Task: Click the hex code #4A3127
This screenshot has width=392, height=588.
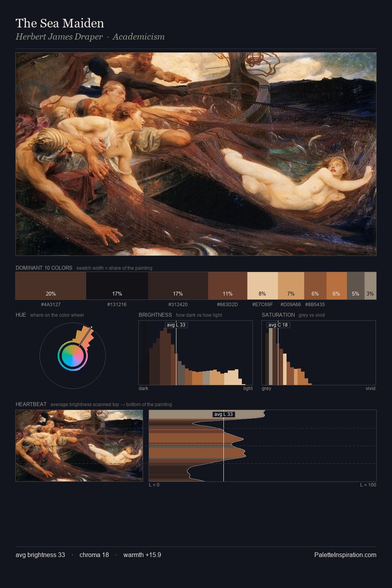Action: click(x=51, y=305)
